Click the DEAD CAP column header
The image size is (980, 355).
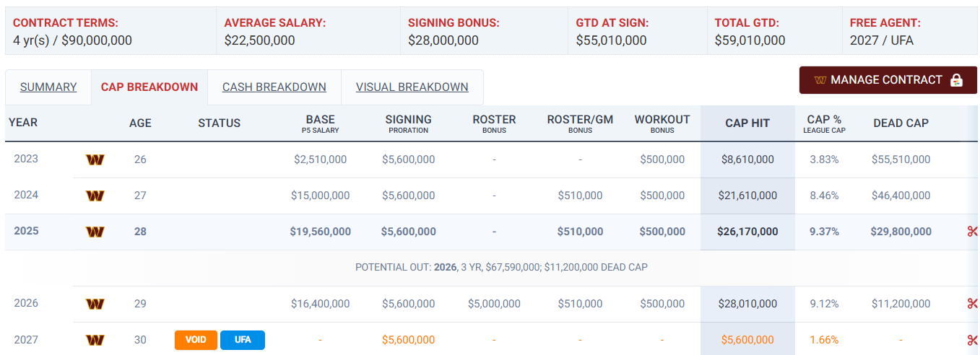[901, 123]
